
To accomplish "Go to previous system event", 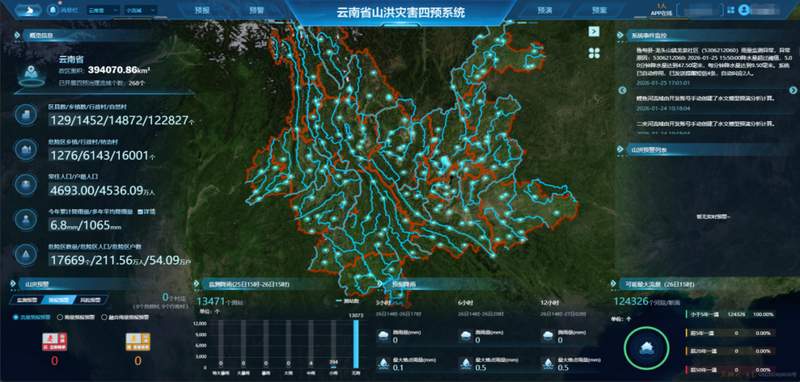I will coord(622,90).
